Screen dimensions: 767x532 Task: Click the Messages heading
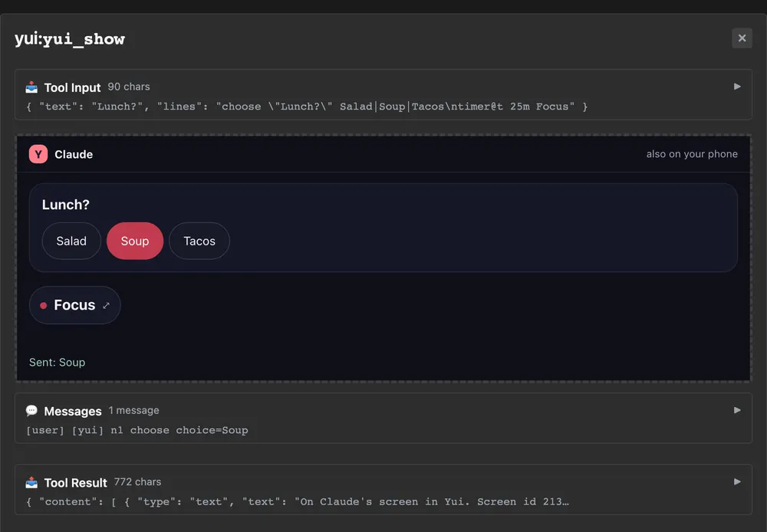pos(73,411)
